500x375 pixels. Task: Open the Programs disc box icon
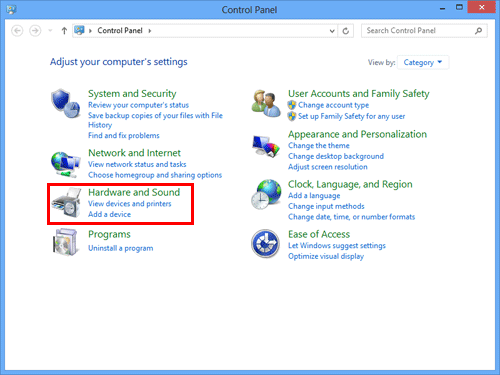click(x=66, y=242)
